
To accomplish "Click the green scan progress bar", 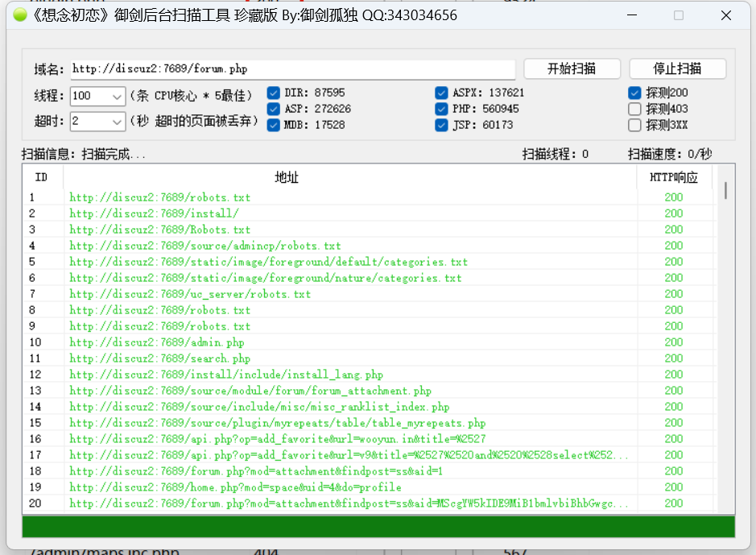I will coord(378,527).
